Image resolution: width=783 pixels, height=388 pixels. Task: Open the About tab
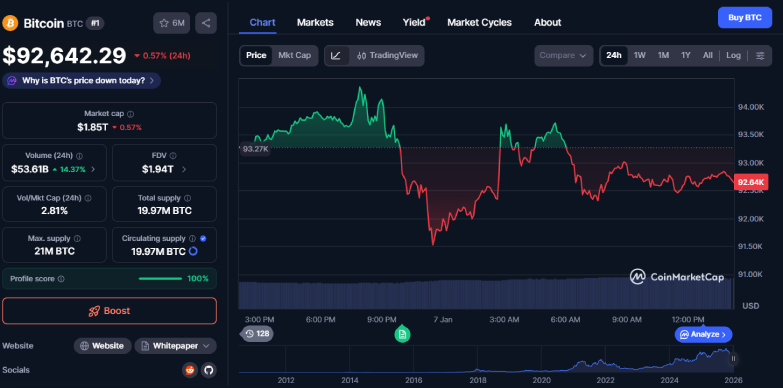pos(547,22)
